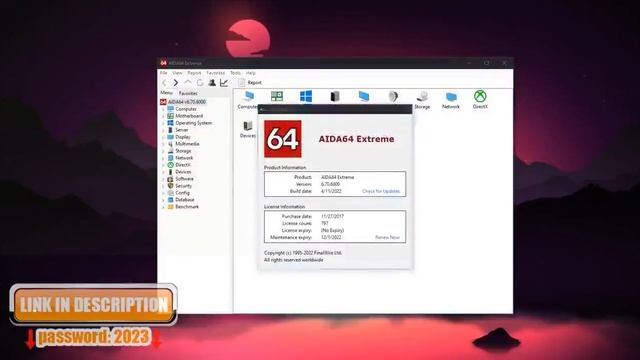Open the Network icon in main pane

[451, 100]
